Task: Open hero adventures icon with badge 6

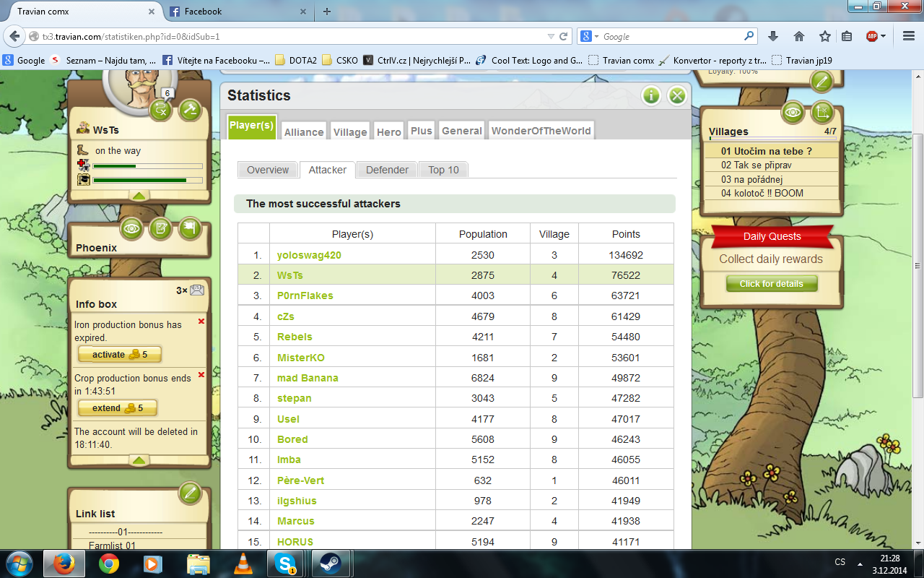Action: tap(161, 109)
